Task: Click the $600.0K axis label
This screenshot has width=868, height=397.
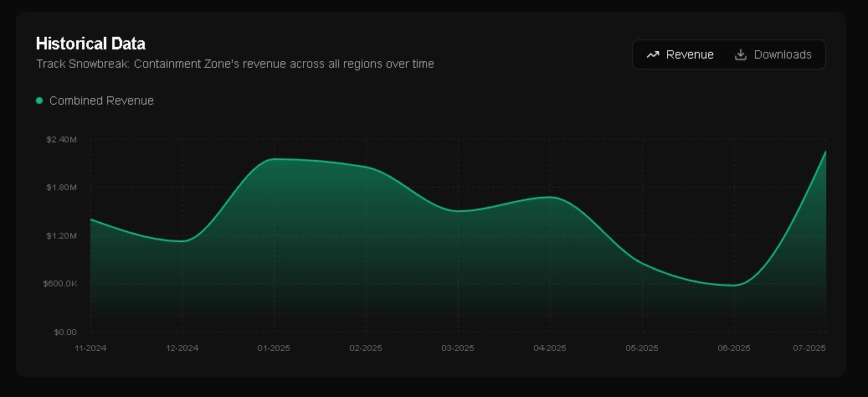Action: (x=60, y=283)
